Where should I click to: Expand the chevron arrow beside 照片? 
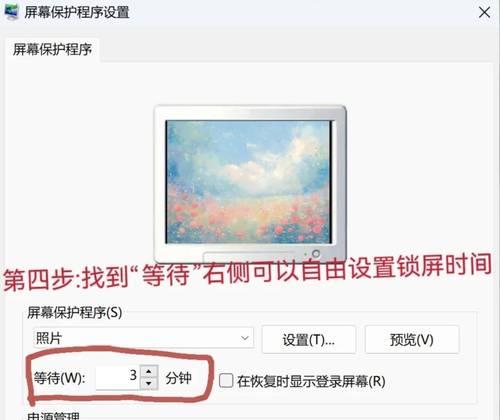click(x=245, y=338)
